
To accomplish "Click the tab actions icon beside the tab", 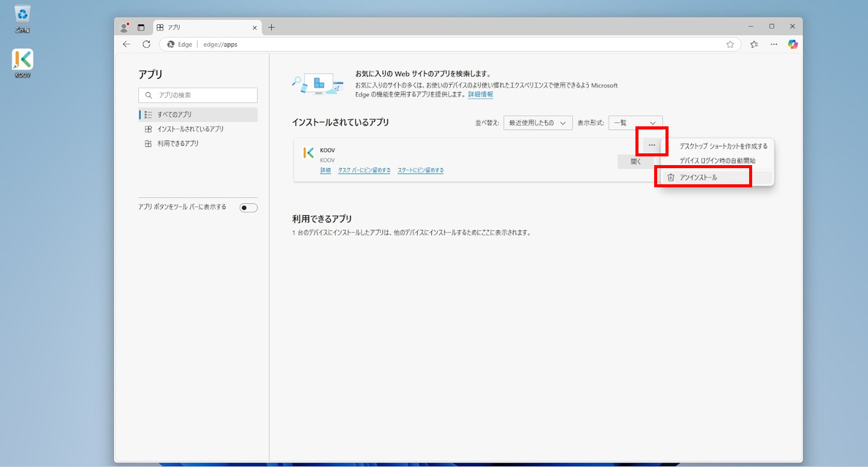I will pyautogui.click(x=141, y=27).
